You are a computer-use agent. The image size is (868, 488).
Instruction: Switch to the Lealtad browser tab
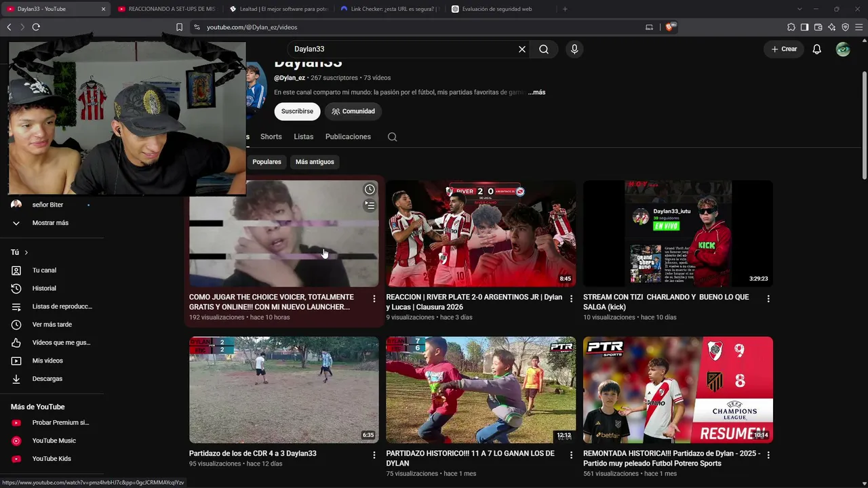tap(278, 9)
